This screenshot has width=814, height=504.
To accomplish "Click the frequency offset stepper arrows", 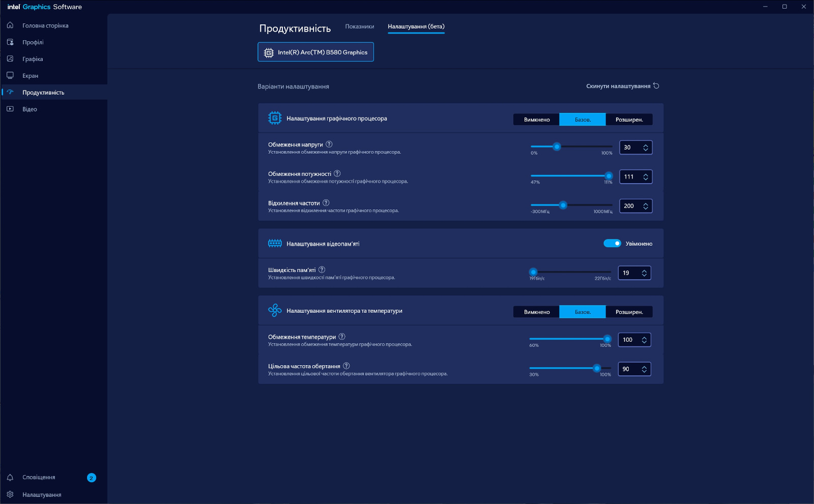I will 646,206.
